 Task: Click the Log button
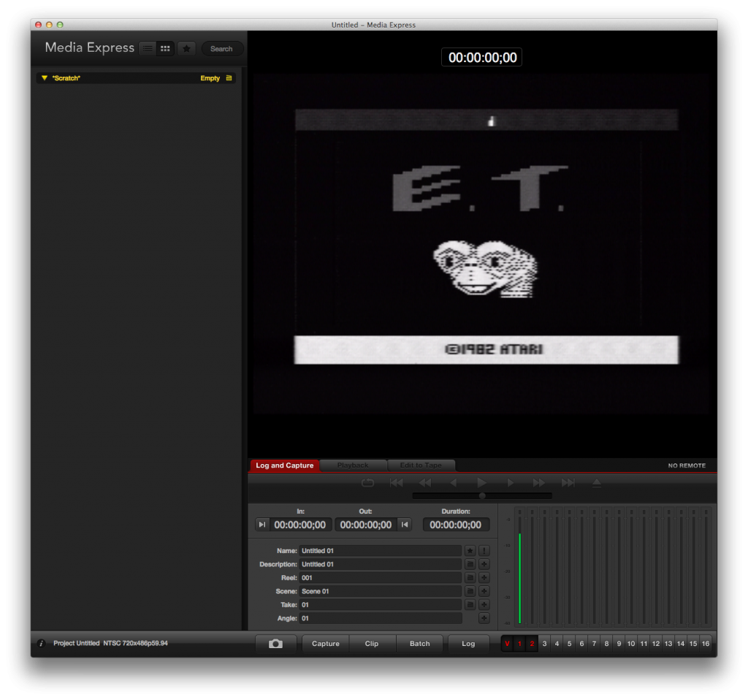click(468, 644)
